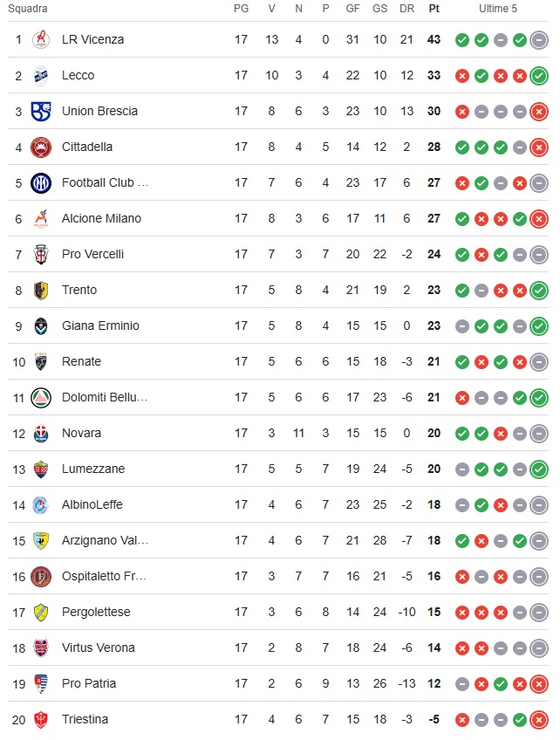
Task: Click the Ultime 5 column header
Action: coord(498,9)
